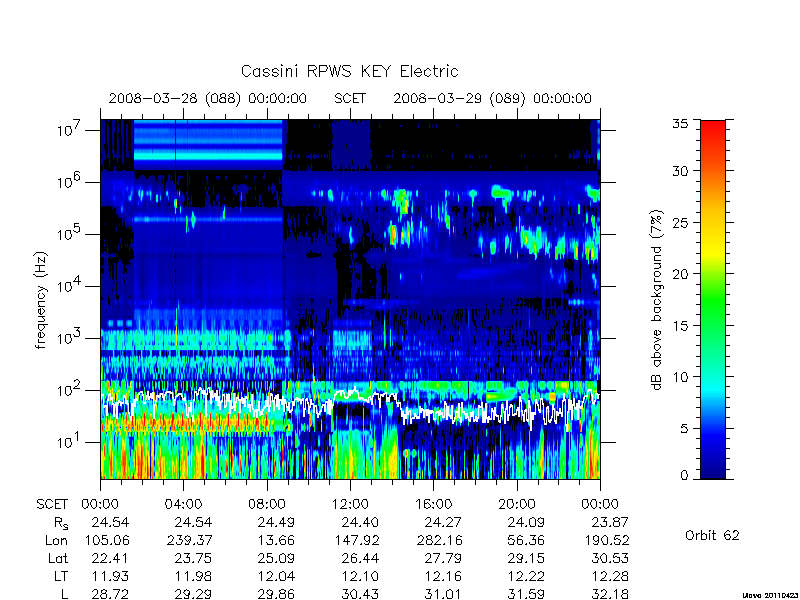Click the LT value 11.93
Image resolution: width=800 pixels, height=600 pixels.
(110, 576)
